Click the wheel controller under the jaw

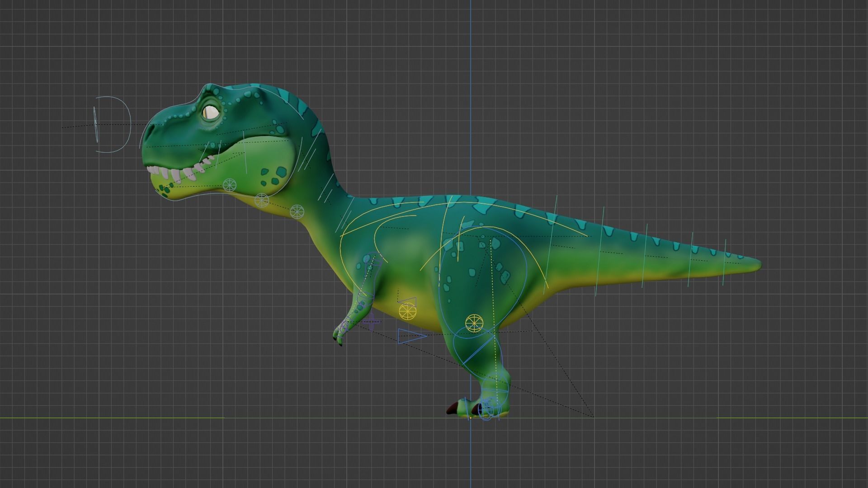coord(230,185)
